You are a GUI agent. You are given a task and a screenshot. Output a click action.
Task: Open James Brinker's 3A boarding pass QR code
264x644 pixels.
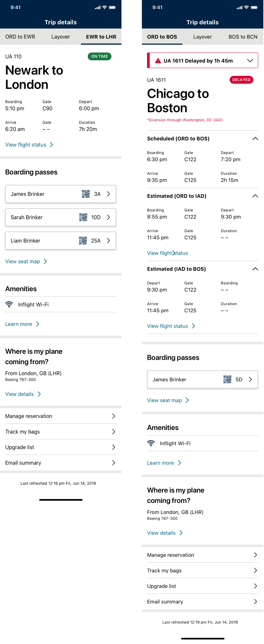coord(86,194)
